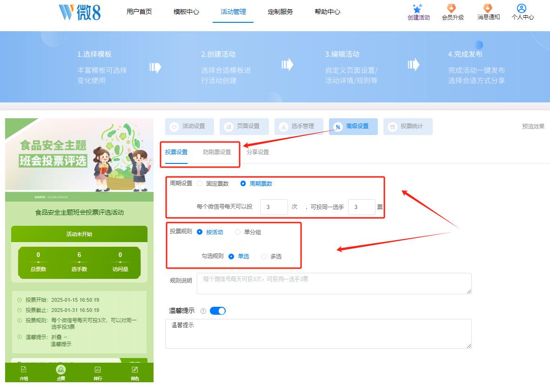Screen dimensions: 550x392
Task: Select 单选 check rule radio
Action: tap(231, 257)
